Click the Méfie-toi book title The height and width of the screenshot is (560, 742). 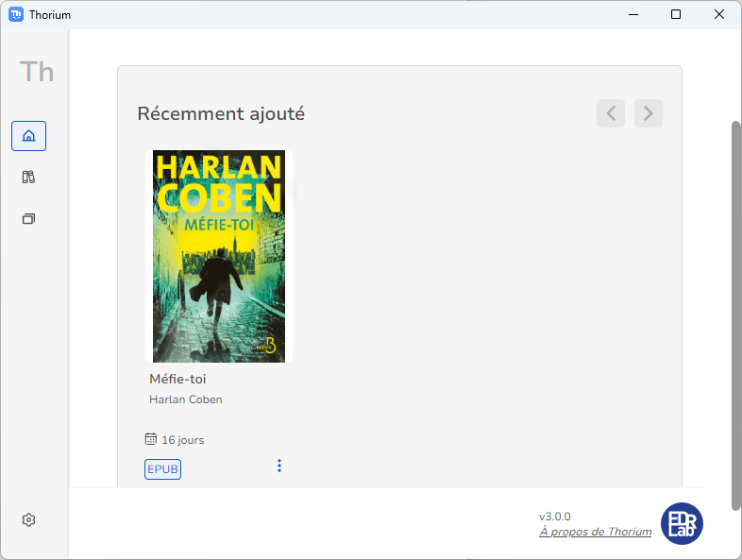click(x=177, y=379)
